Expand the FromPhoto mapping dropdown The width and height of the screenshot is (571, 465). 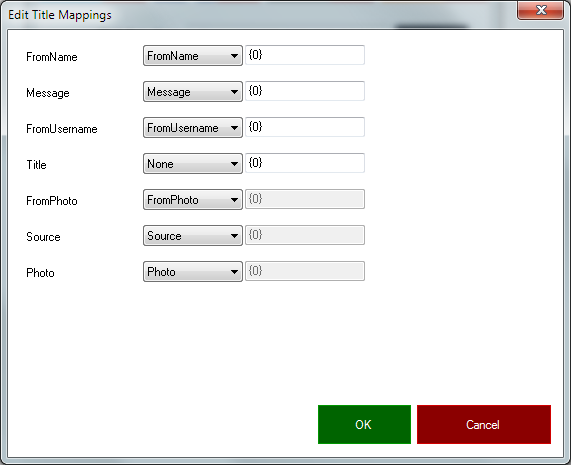(193, 200)
